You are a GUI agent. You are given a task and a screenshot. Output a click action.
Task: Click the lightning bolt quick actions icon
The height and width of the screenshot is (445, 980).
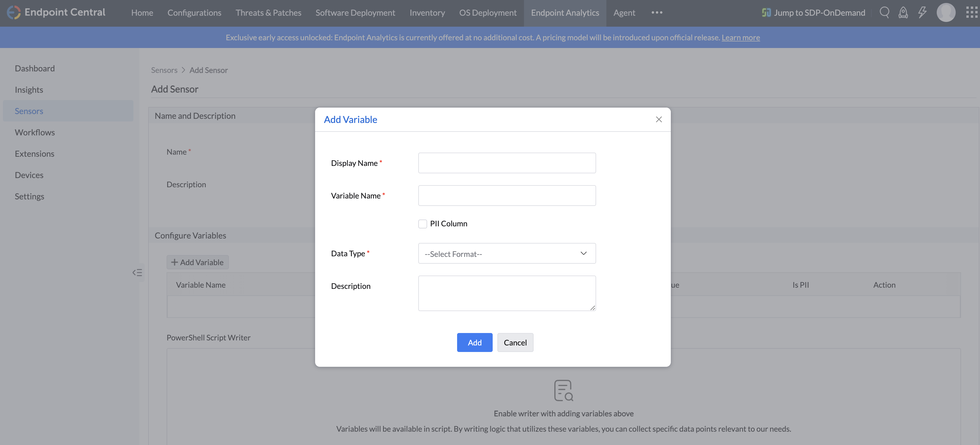[922, 12]
